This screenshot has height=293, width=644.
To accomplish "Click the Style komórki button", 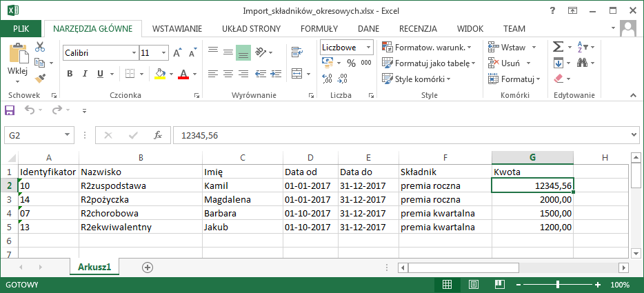I will pos(419,79).
